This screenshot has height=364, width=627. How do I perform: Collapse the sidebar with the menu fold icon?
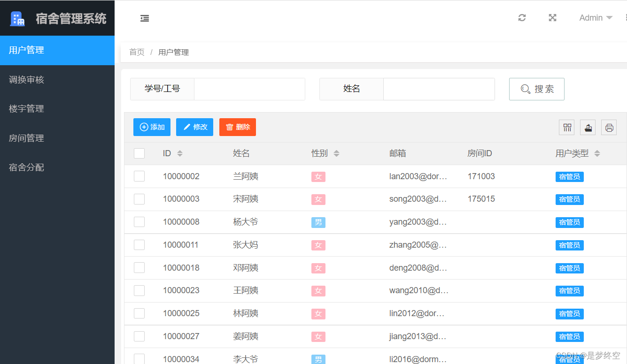145,18
